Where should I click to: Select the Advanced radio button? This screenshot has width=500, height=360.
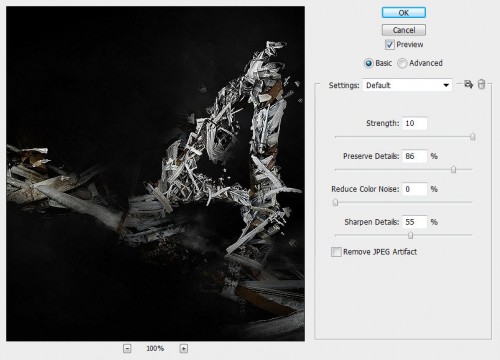(x=402, y=63)
